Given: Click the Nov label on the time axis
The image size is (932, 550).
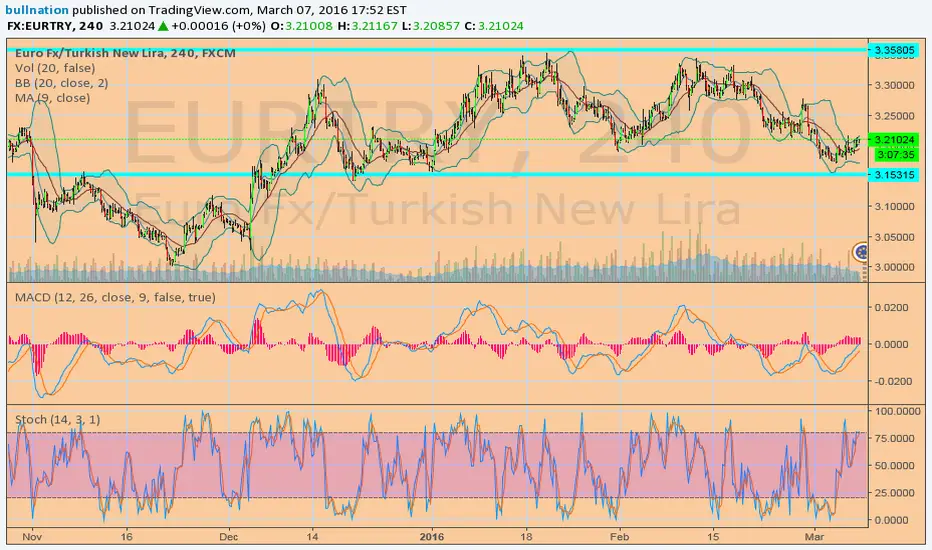Looking at the screenshot, I should point(32,537).
